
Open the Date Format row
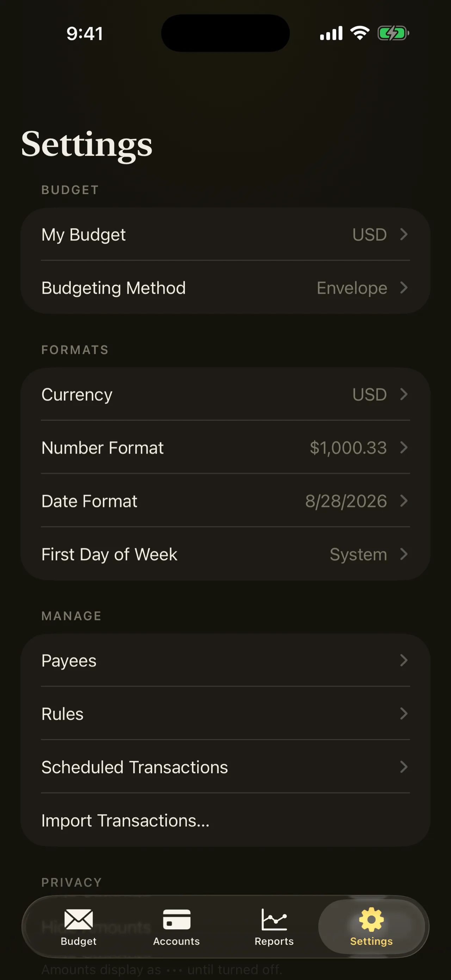[225, 501]
